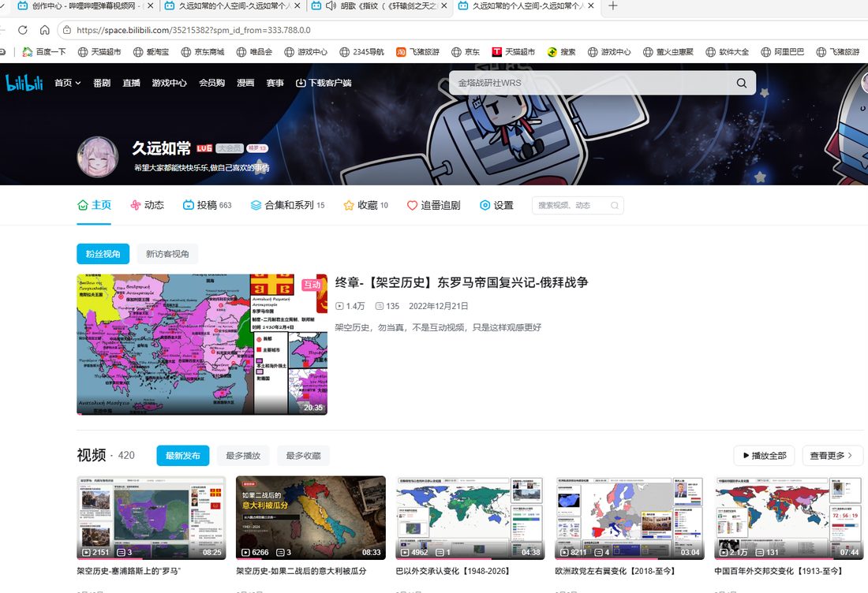Open the 收藏 10 tab
The image size is (868, 593).
[x=365, y=205]
